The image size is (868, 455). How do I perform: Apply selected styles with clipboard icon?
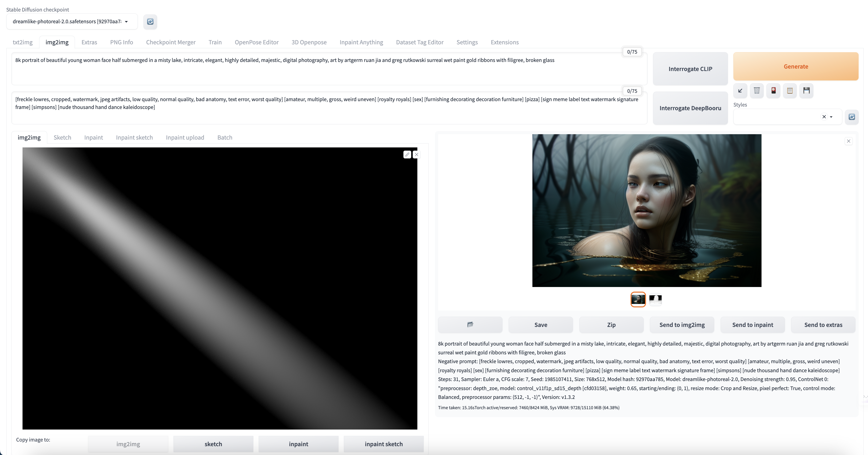790,90
